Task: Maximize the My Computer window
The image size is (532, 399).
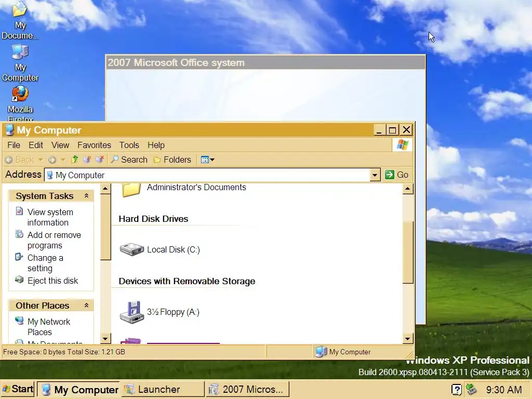Action: [393, 130]
